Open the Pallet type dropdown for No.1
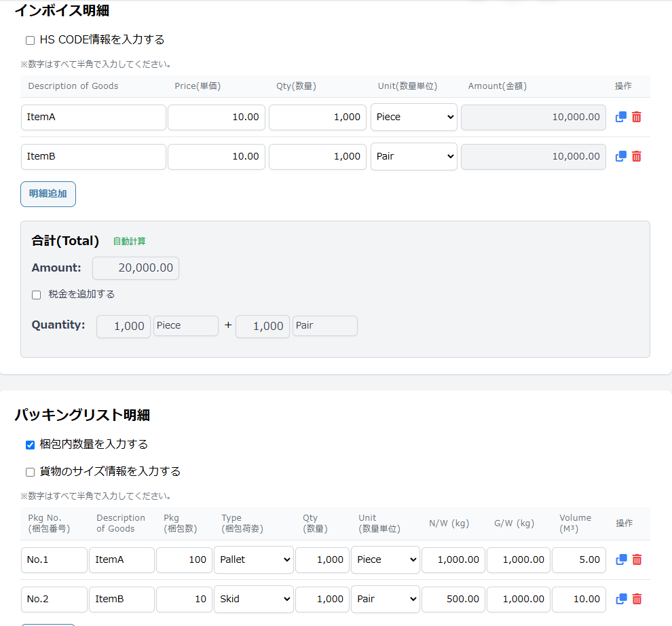The height and width of the screenshot is (626, 672). pyautogui.click(x=254, y=559)
